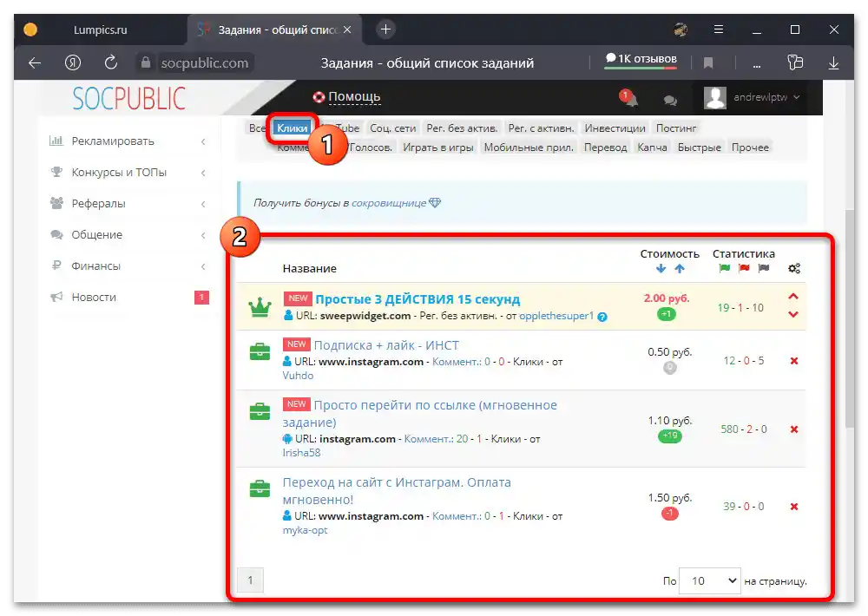Image resolution: width=868 pixels, height=616 pixels.
Task: Click the +19 green cost badge
Action: [x=670, y=436]
